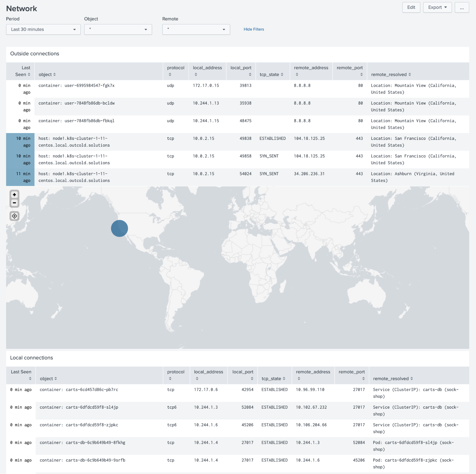Click the Outside connections panel title

pos(35,54)
